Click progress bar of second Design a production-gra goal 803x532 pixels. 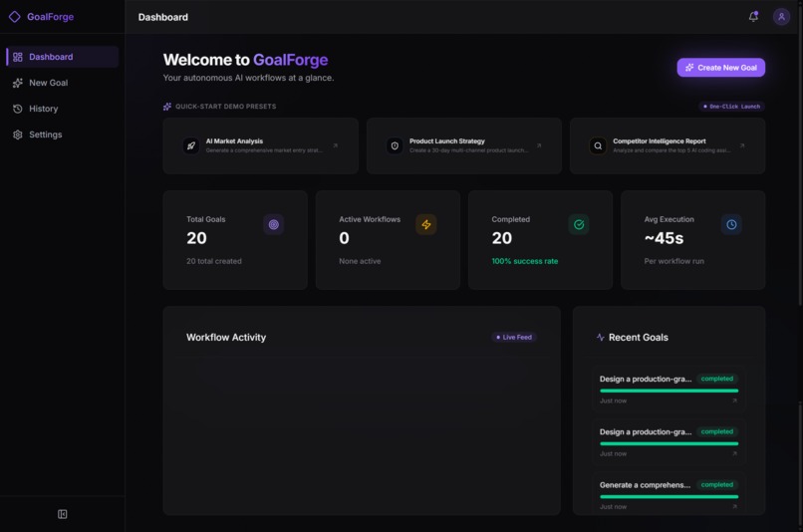click(669, 443)
